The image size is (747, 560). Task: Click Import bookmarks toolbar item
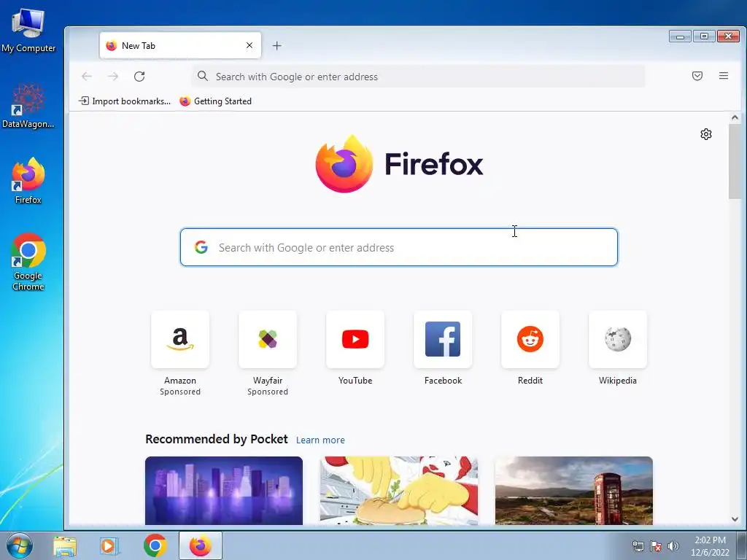[x=125, y=101]
